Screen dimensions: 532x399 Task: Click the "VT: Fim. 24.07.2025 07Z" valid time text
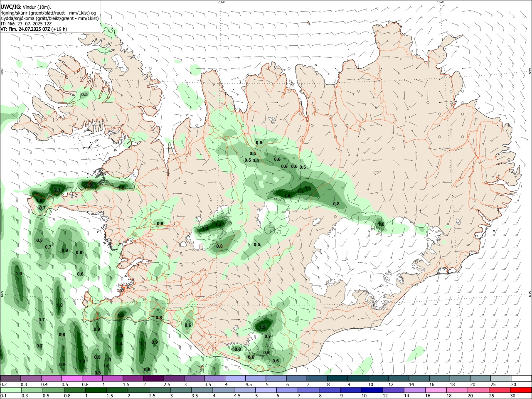[x=25, y=29]
